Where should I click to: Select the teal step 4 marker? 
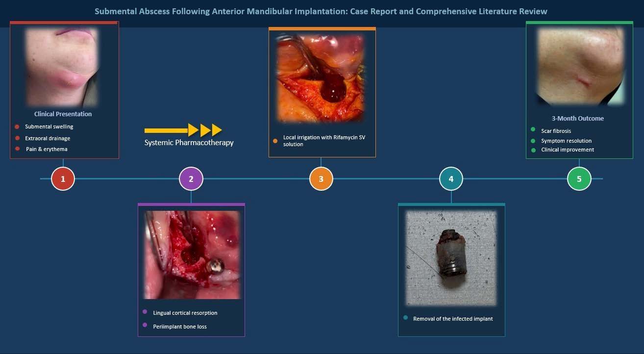pyautogui.click(x=451, y=179)
